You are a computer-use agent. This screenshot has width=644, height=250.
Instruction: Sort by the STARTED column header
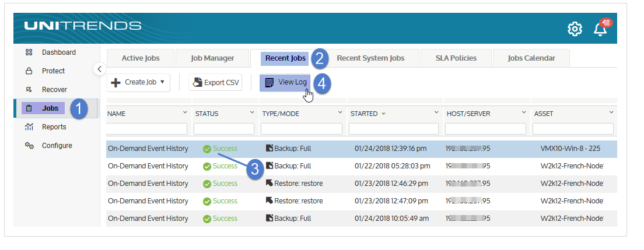point(364,114)
